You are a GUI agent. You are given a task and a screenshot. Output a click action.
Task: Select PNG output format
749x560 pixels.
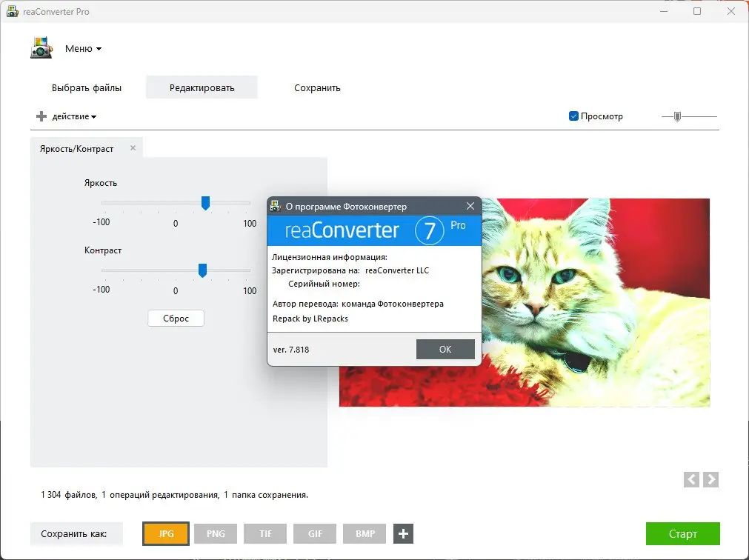pyautogui.click(x=216, y=534)
